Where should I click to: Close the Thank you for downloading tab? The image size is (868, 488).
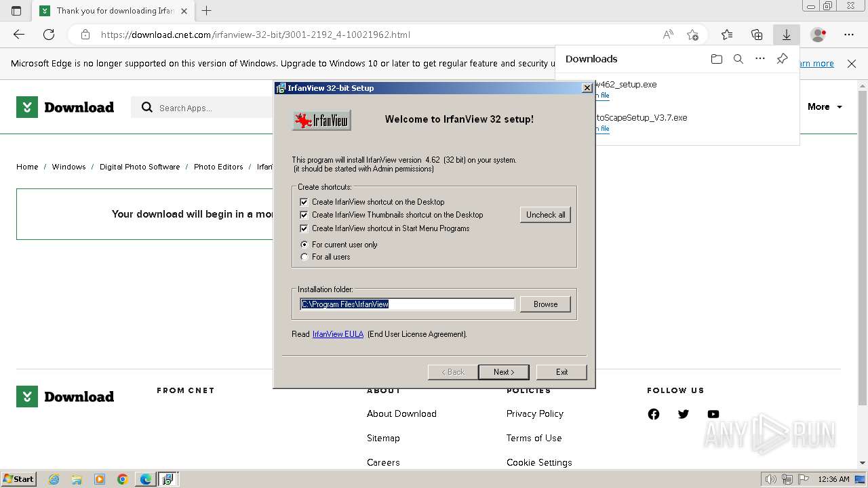pos(184,11)
